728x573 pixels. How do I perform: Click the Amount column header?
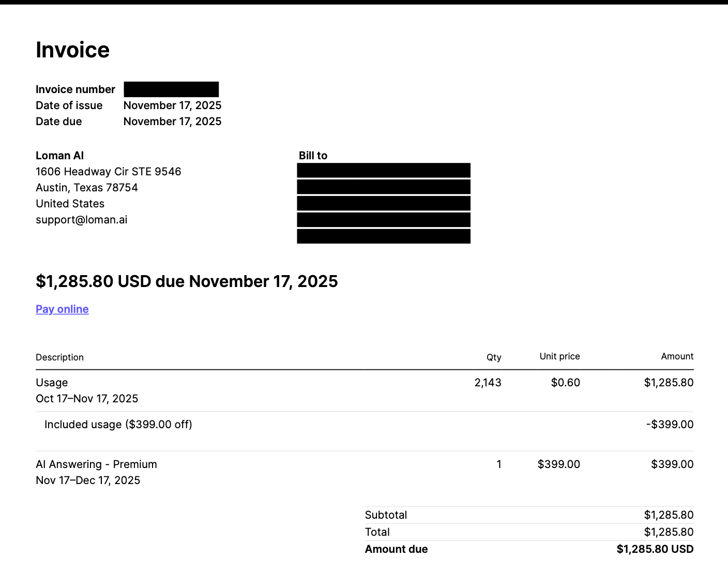[x=677, y=356]
